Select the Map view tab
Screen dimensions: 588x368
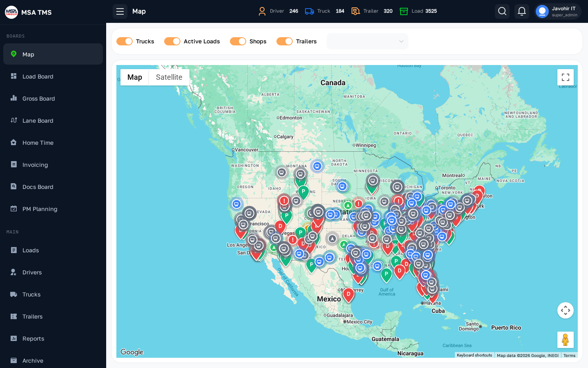tap(135, 77)
